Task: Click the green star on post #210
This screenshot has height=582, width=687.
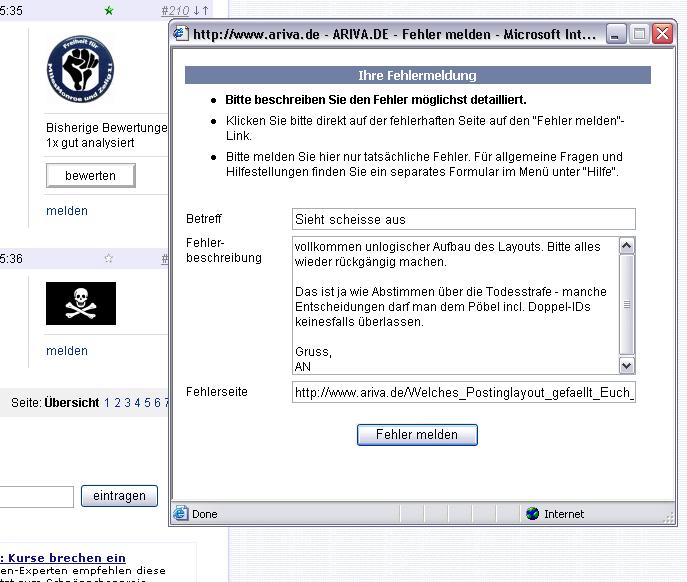Action: coord(109,11)
